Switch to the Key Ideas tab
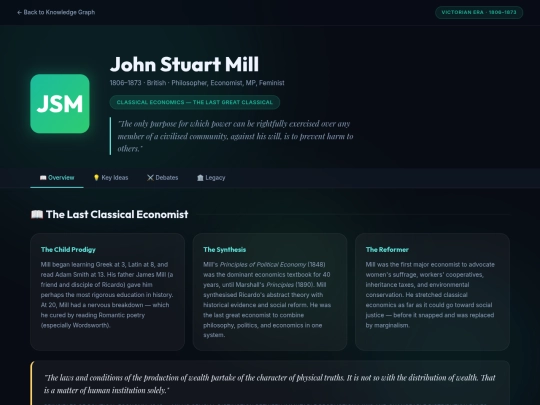 (111, 178)
